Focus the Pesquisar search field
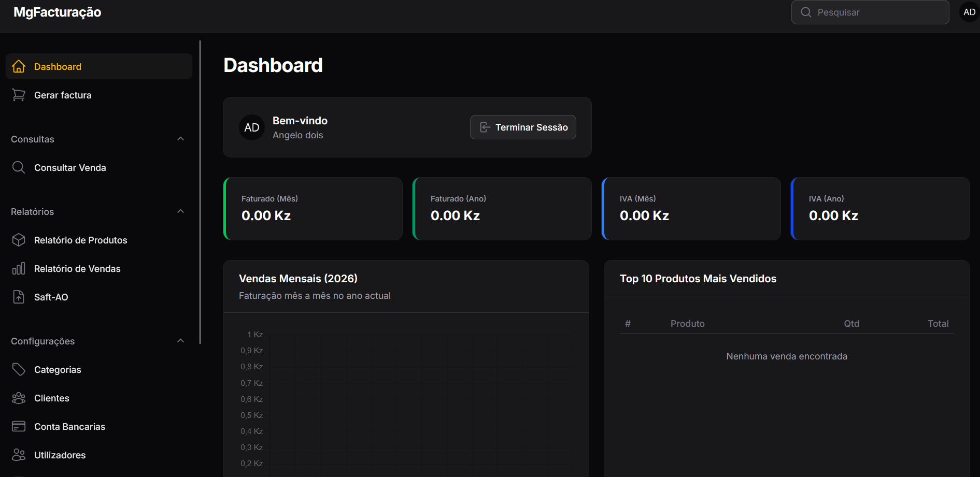The height and width of the screenshot is (477, 980). tap(870, 12)
